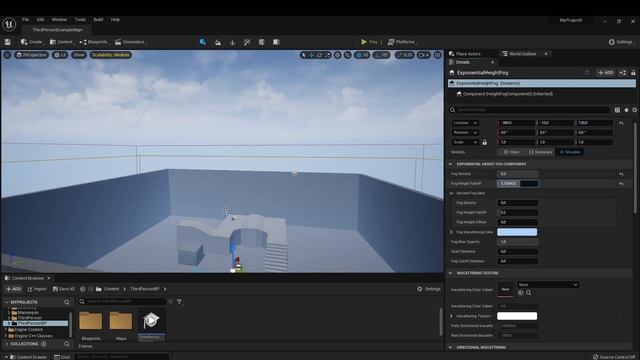Switch to World Outliner tab
640x360 pixels.
[x=522, y=54]
